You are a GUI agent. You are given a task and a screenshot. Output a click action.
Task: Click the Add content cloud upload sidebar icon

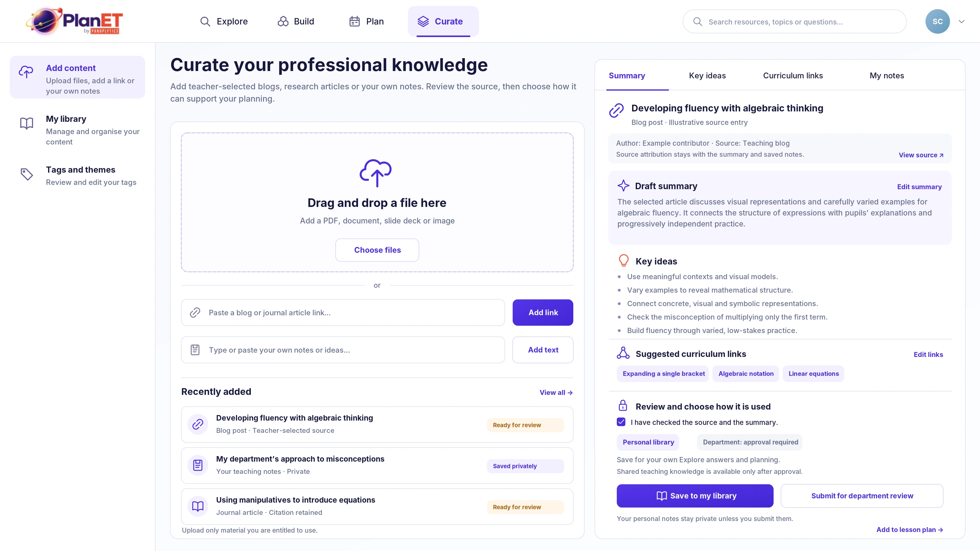coord(26,72)
